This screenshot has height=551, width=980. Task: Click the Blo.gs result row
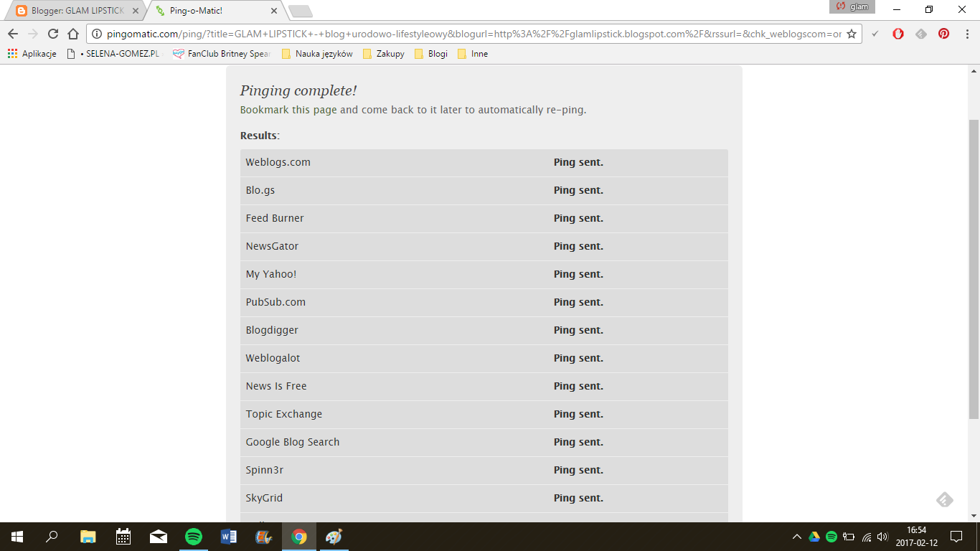click(484, 191)
